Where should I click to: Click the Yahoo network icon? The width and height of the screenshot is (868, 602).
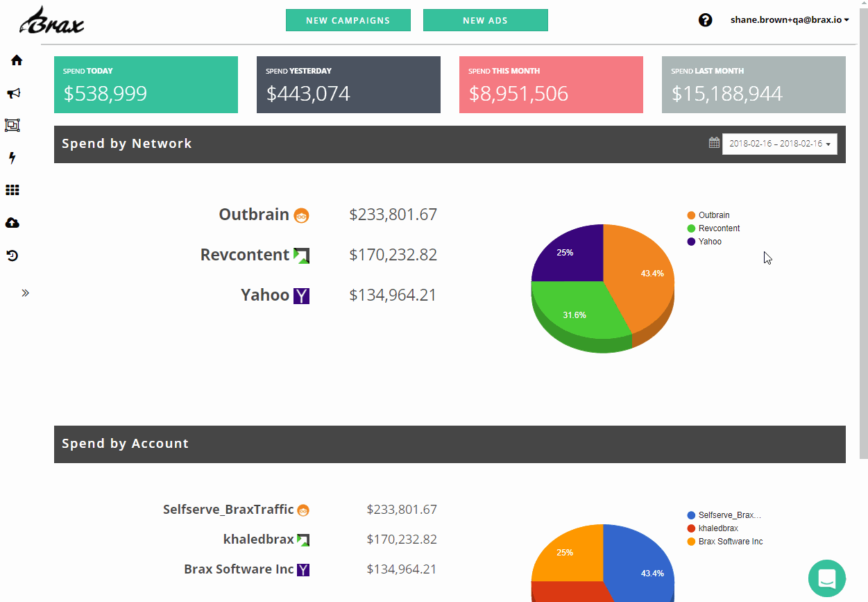(301, 296)
